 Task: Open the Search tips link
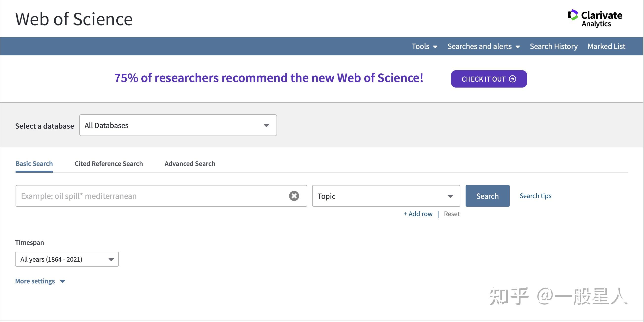tap(536, 196)
